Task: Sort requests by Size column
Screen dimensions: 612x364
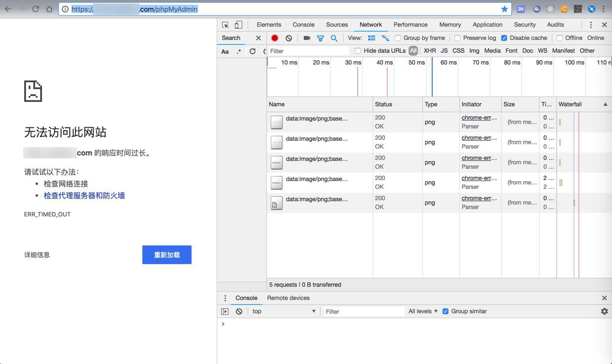Action: (x=520, y=104)
